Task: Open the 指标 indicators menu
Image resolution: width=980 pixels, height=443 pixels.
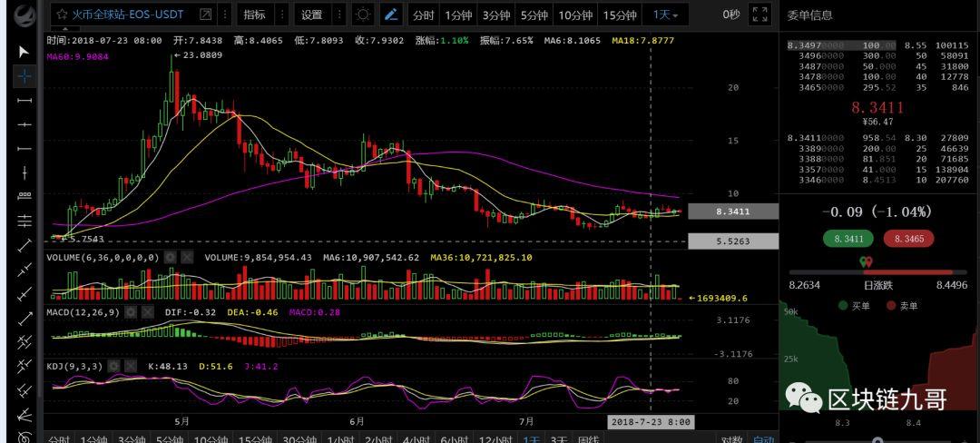Action: 254,15
